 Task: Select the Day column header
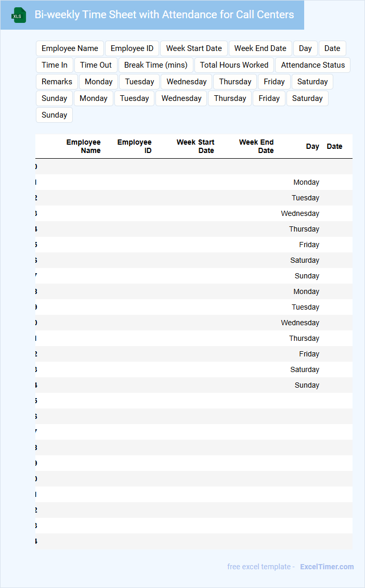pos(312,146)
